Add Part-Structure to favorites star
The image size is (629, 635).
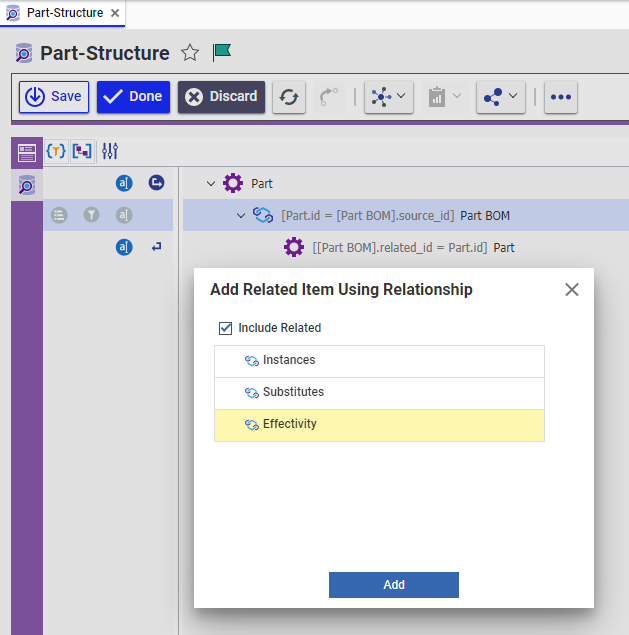coord(190,53)
